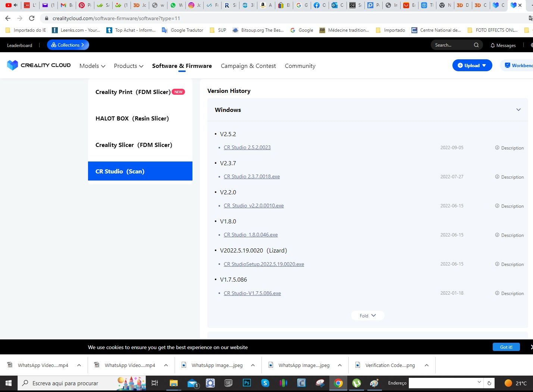Click the Creality Cloud logo

[39, 65]
